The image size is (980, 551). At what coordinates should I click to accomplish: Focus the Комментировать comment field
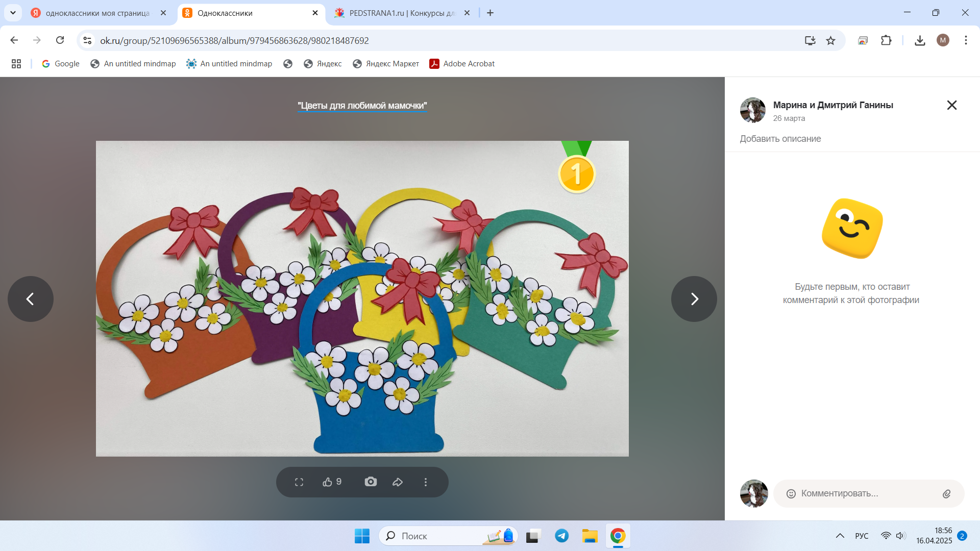(869, 493)
